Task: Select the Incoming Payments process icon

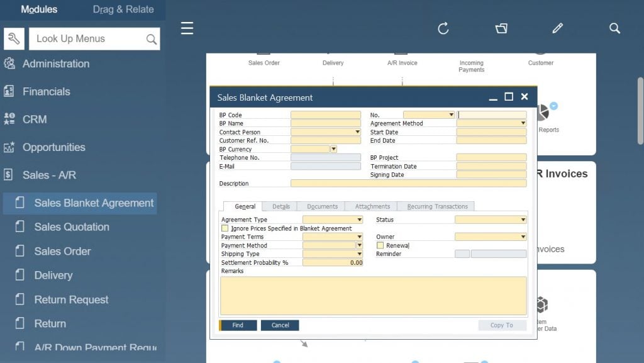Action: (x=471, y=53)
